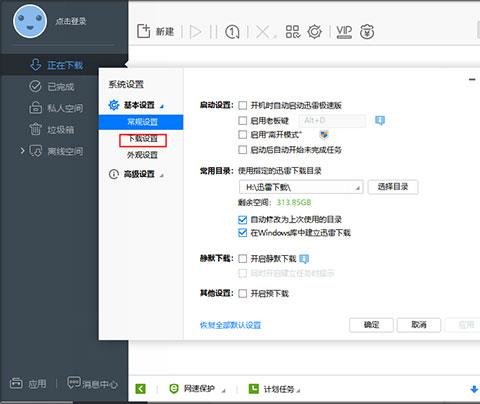Click the delete task X icon
This screenshot has height=404, width=480.
[263, 32]
